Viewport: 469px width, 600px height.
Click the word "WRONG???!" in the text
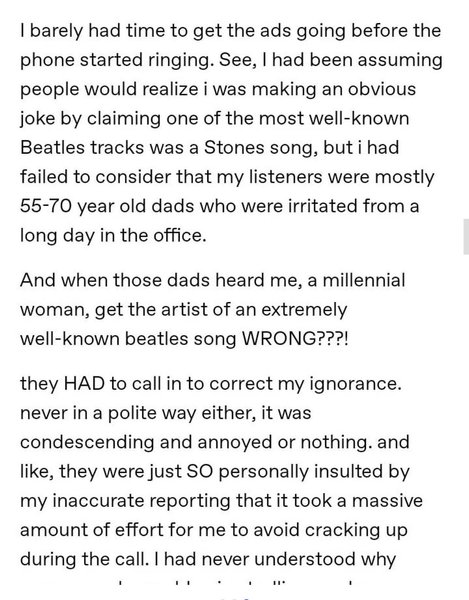[295, 338]
